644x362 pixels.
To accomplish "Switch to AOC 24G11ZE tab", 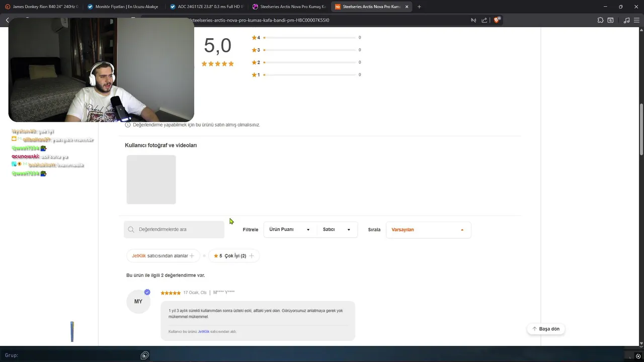I will 206,7.
